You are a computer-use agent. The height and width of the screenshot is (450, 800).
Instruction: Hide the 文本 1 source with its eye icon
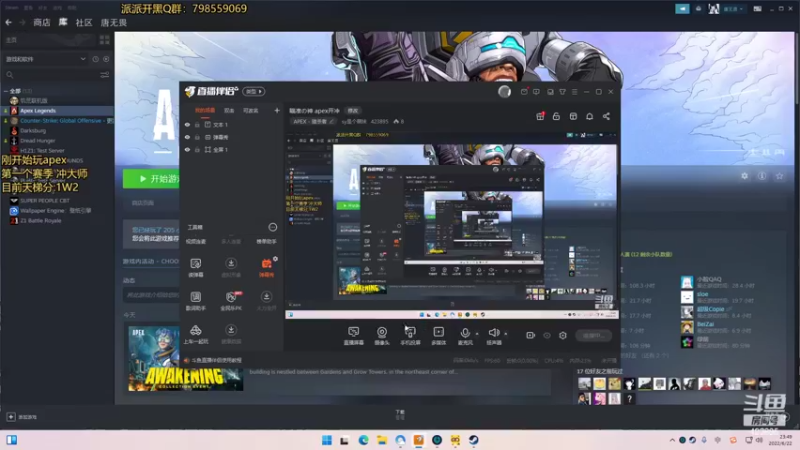coord(187,124)
